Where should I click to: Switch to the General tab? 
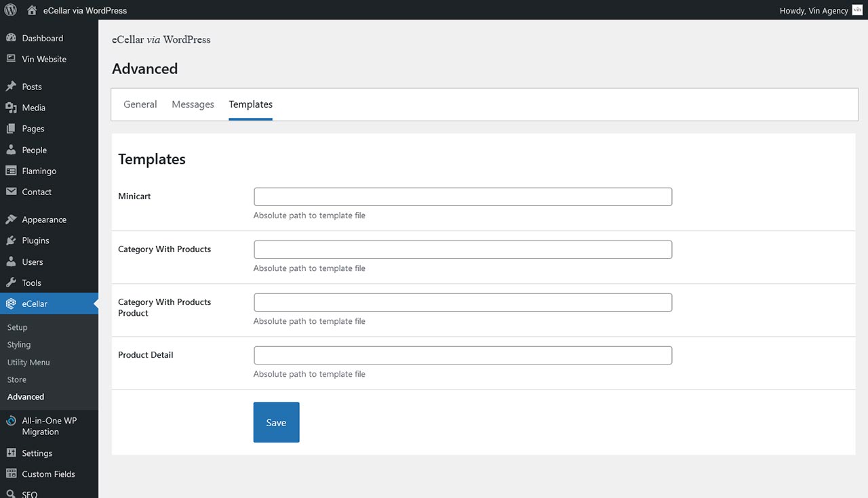(x=140, y=104)
